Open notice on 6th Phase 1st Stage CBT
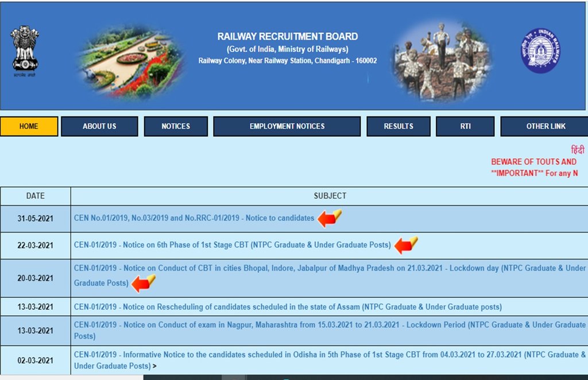 click(x=232, y=245)
